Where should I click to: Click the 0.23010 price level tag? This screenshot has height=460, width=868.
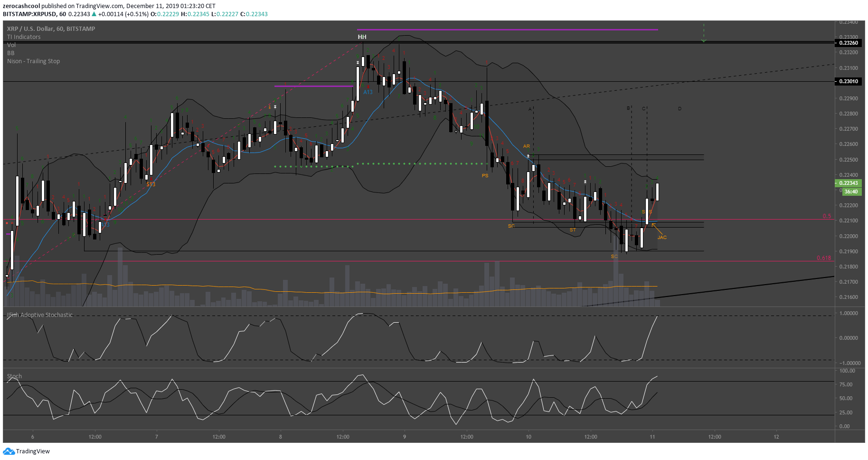coord(848,81)
